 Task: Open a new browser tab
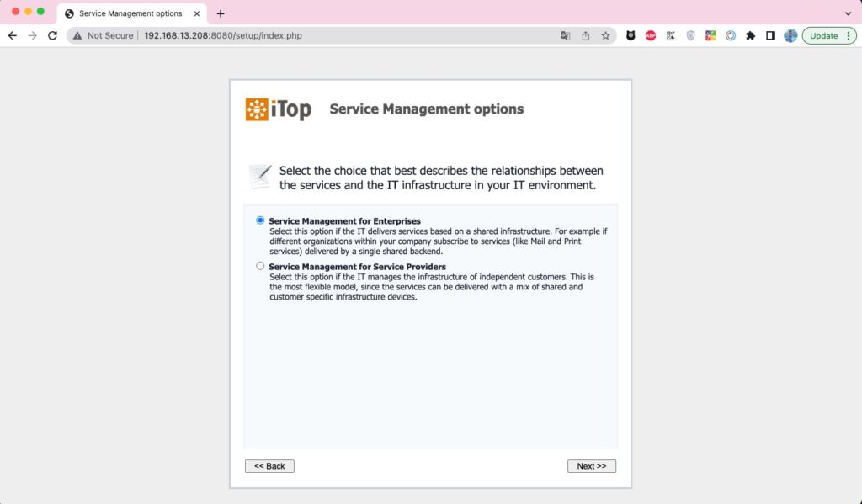221,13
